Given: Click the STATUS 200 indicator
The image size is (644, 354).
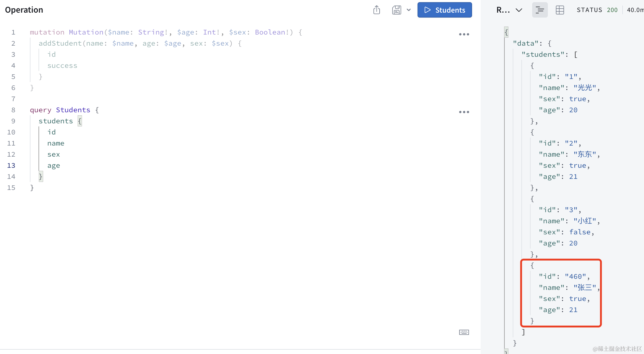Looking at the screenshot, I should pos(597,10).
